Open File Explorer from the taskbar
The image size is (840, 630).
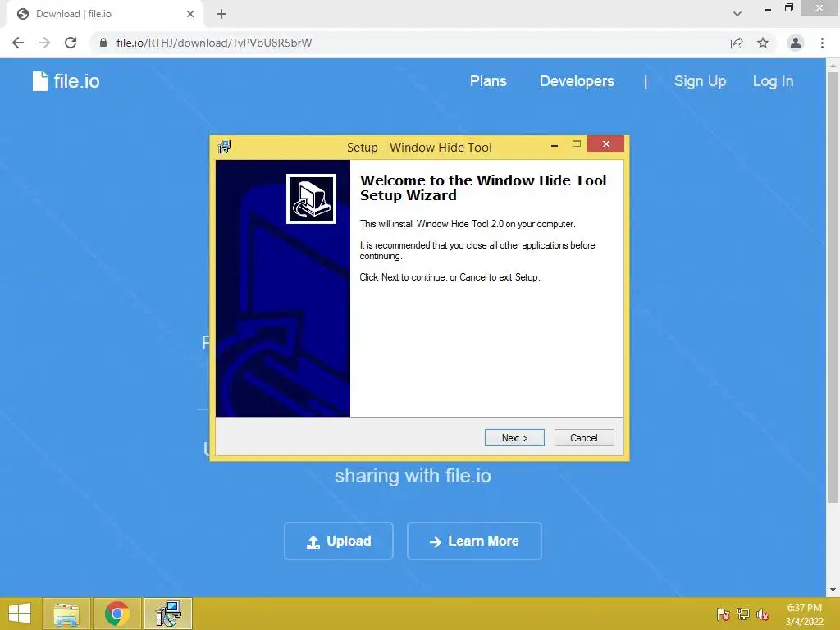(x=66, y=614)
